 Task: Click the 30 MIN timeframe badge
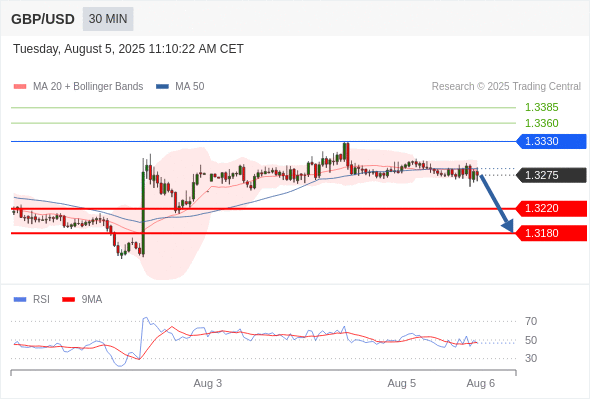tap(108, 19)
